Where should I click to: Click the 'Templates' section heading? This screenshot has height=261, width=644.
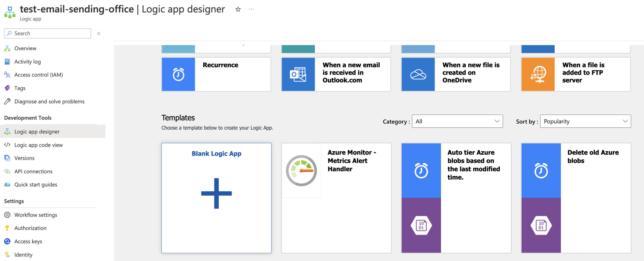(x=178, y=118)
